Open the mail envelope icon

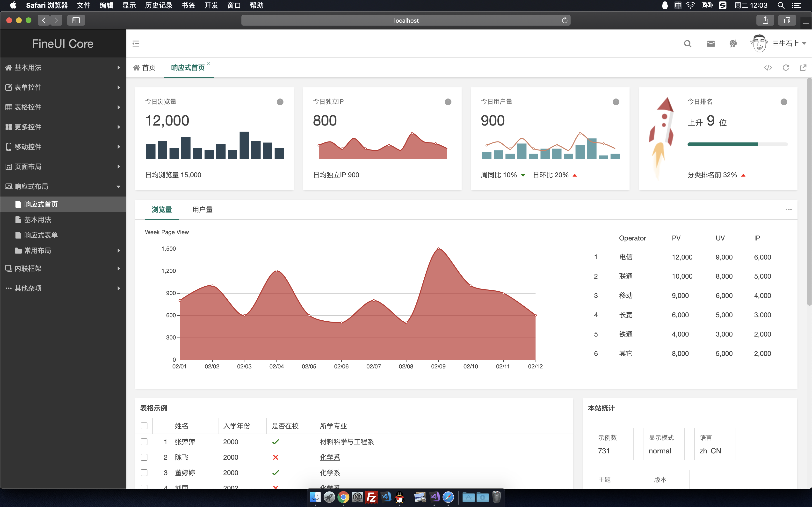pos(711,44)
